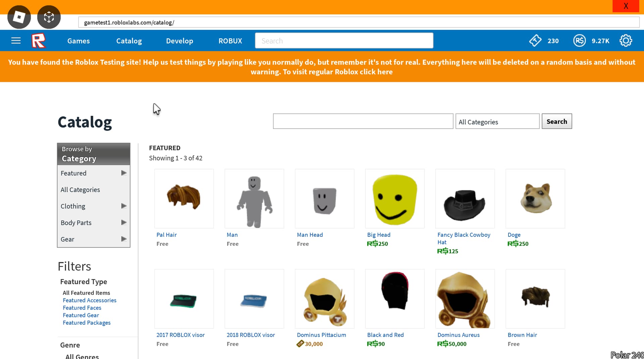Open the Develop menu item
This screenshot has height=359, width=644.
tap(179, 41)
